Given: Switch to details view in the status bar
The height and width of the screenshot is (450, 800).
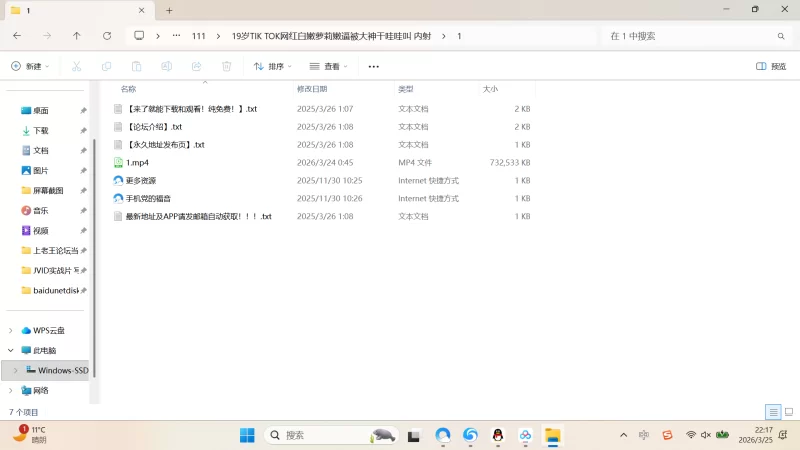Looking at the screenshot, I should [x=773, y=412].
